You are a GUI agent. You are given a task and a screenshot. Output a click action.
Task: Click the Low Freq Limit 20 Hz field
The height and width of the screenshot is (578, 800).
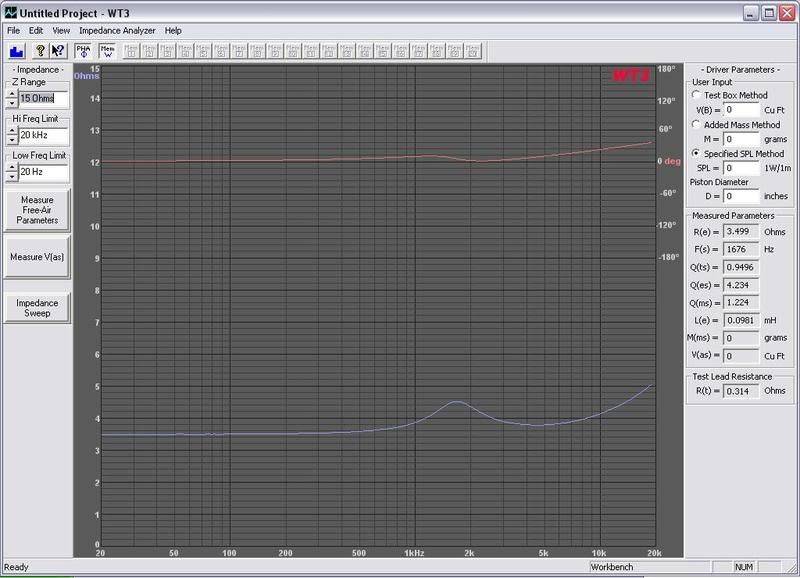[43, 172]
